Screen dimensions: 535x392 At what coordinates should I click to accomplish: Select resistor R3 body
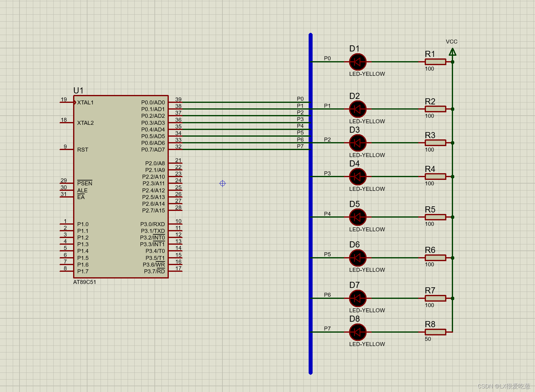click(x=435, y=143)
